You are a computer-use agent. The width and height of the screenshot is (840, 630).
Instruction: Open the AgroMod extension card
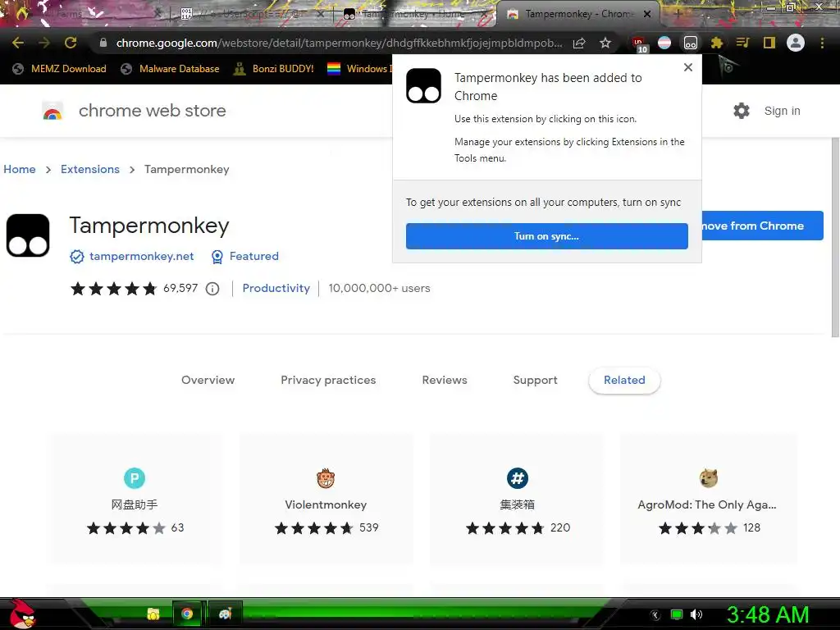pos(709,499)
